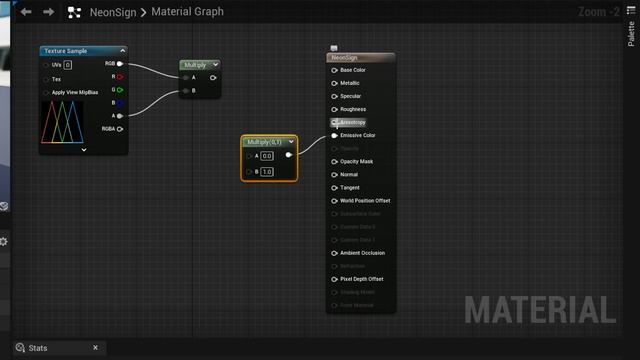Open the Palette side tab
This screenshot has height=360, width=640.
631,34
